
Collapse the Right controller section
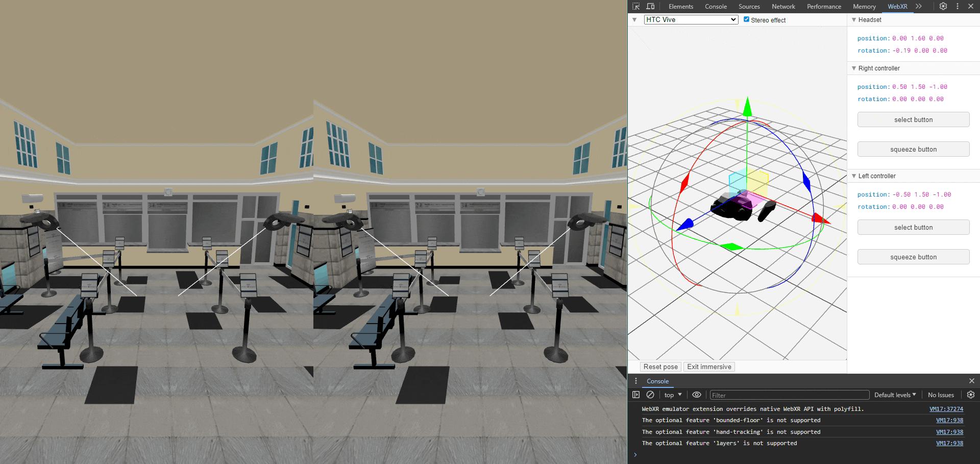tap(854, 68)
